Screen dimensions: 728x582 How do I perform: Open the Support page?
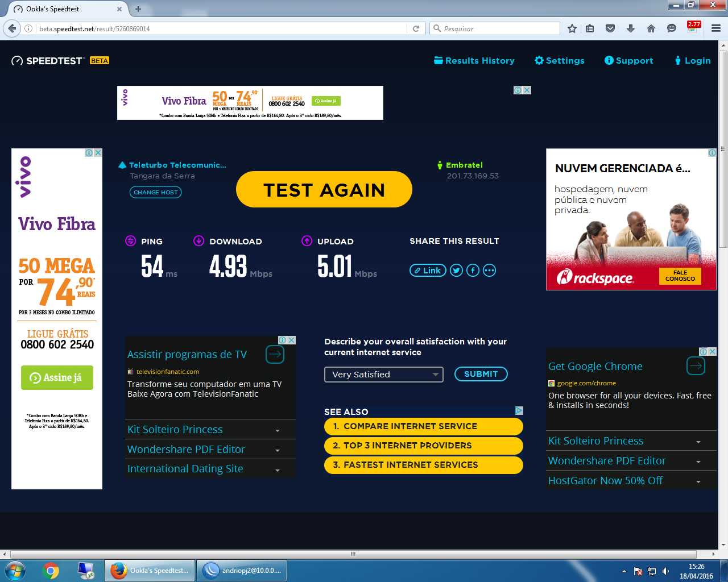click(x=629, y=61)
